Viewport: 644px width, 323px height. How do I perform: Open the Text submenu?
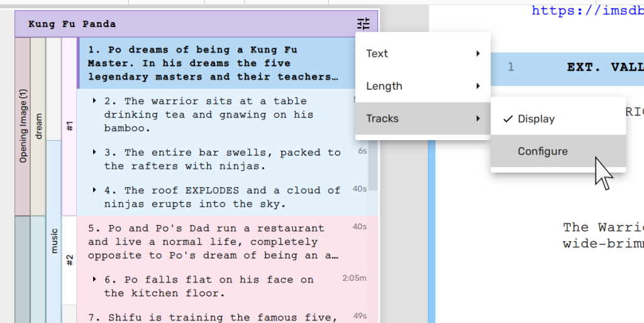[422, 53]
